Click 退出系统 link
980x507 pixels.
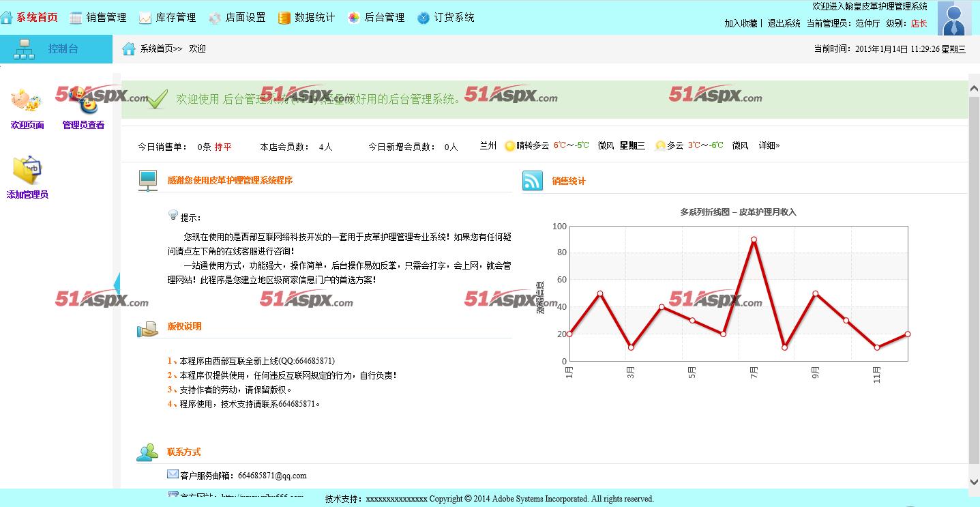coord(784,23)
